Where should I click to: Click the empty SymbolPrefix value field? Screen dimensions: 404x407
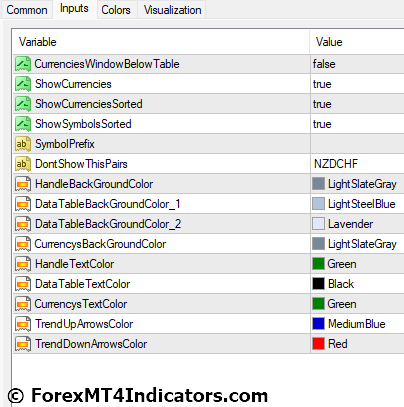tap(357, 144)
